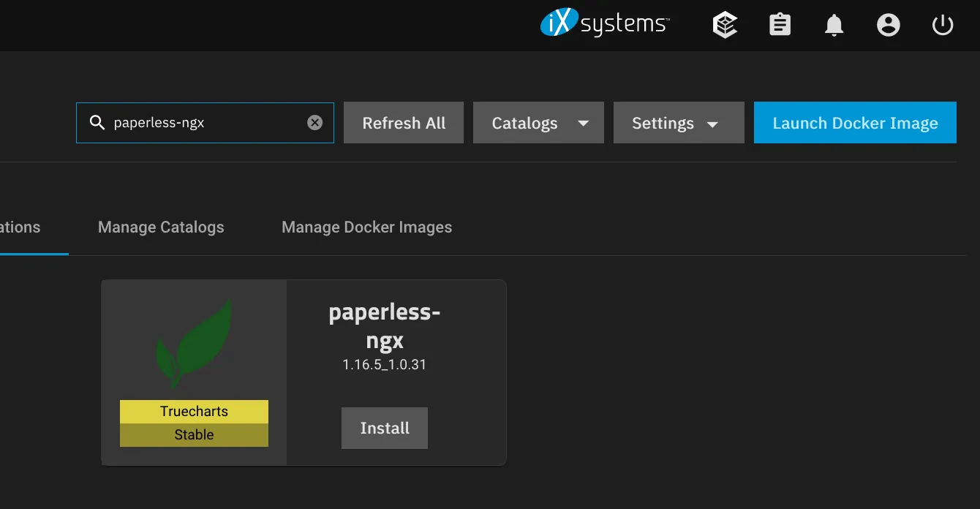Expand the Catalogs menu chevron
Viewport: 980px width, 509px height.
(x=584, y=123)
